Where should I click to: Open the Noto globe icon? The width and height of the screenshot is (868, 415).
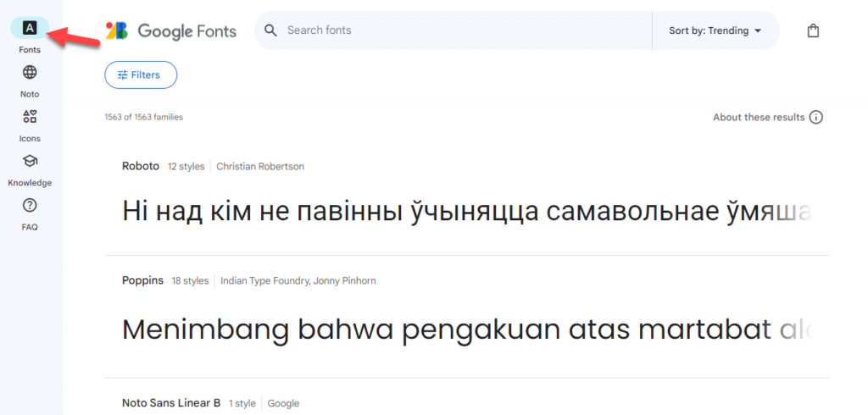[30, 72]
